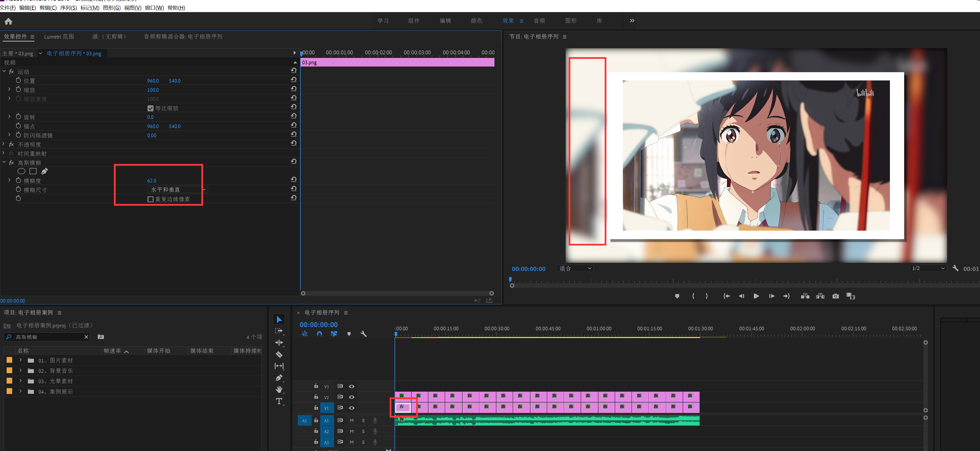Screen dimensions: 980x451
Task: Collapse the Motion (运动) effect
Action: [x=4, y=71]
